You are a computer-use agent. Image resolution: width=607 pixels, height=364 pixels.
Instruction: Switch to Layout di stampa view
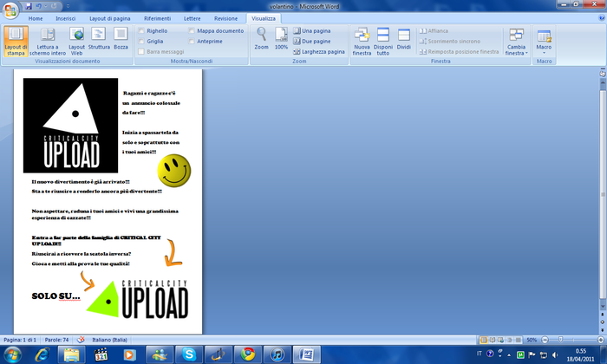tap(16, 42)
